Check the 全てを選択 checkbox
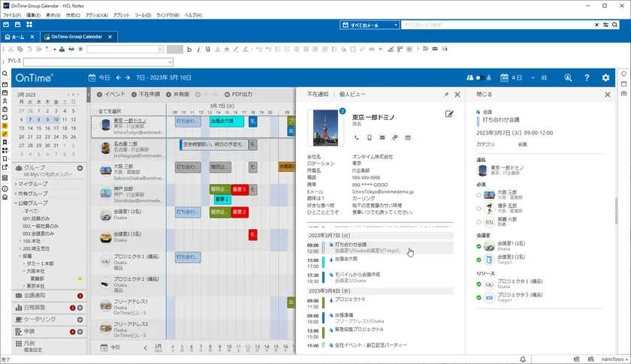The image size is (631, 364). click(95, 111)
